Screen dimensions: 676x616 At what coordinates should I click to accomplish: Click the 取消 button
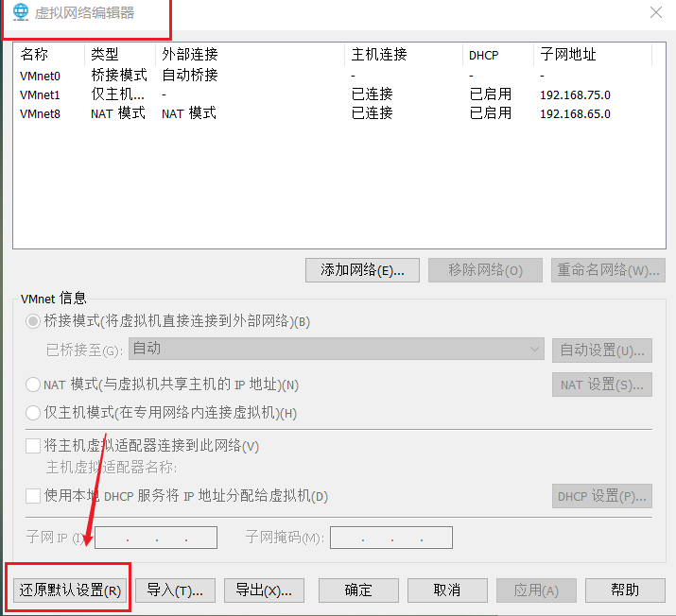pos(447,590)
